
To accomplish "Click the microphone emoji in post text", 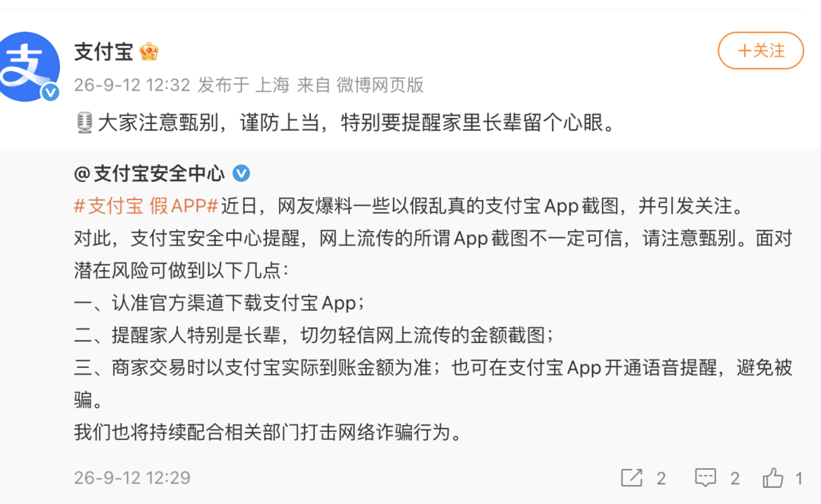I will [x=84, y=123].
